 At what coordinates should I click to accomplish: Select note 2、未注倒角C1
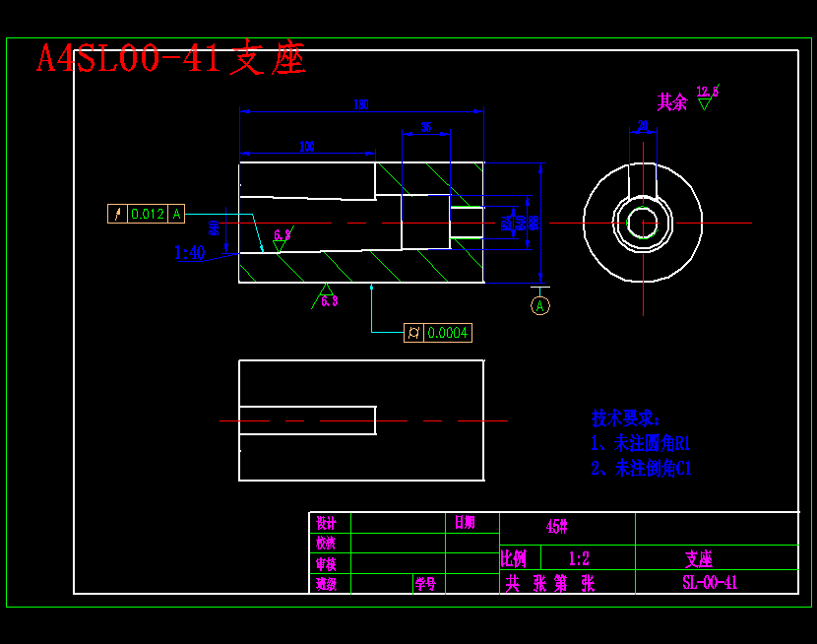point(641,469)
